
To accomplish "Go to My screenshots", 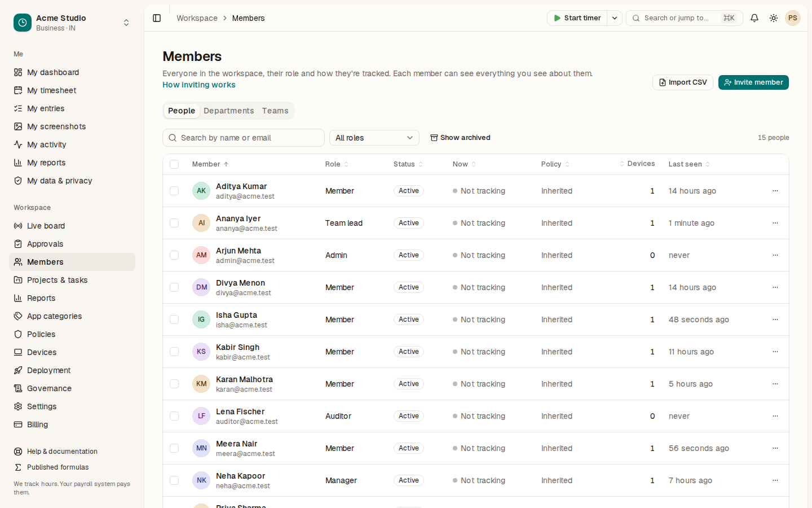I will [72, 126].
